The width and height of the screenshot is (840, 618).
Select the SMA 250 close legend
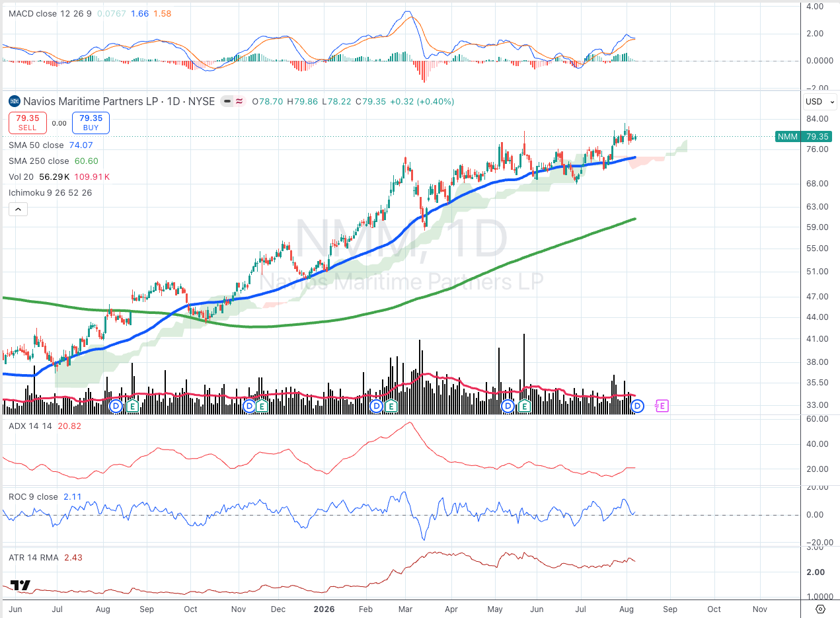pos(39,161)
